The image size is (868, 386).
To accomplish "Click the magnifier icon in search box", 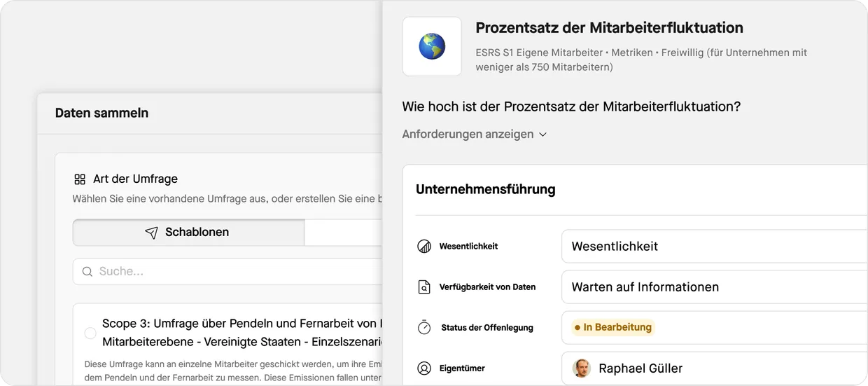I will pos(87,272).
